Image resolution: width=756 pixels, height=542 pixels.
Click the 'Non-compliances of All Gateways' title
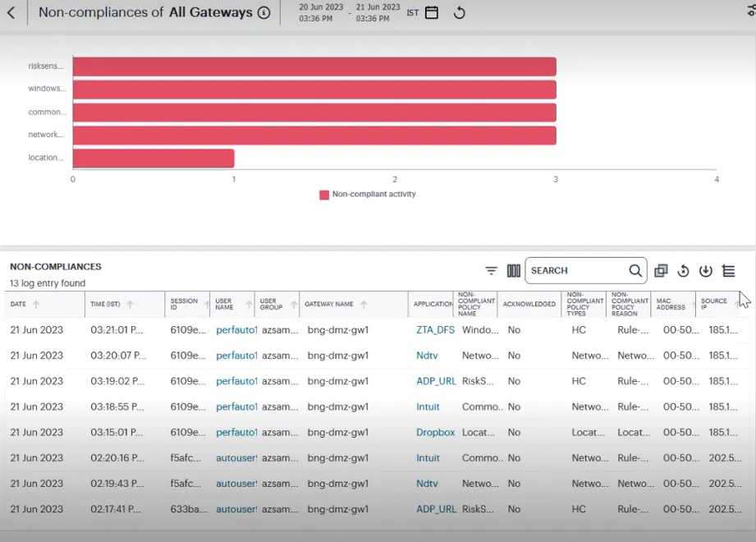(145, 12)
